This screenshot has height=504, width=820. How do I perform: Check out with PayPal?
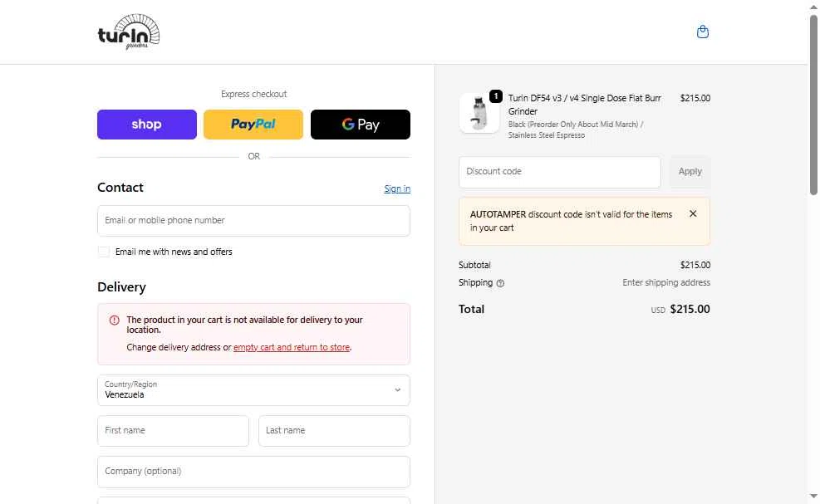click(253, 125)
